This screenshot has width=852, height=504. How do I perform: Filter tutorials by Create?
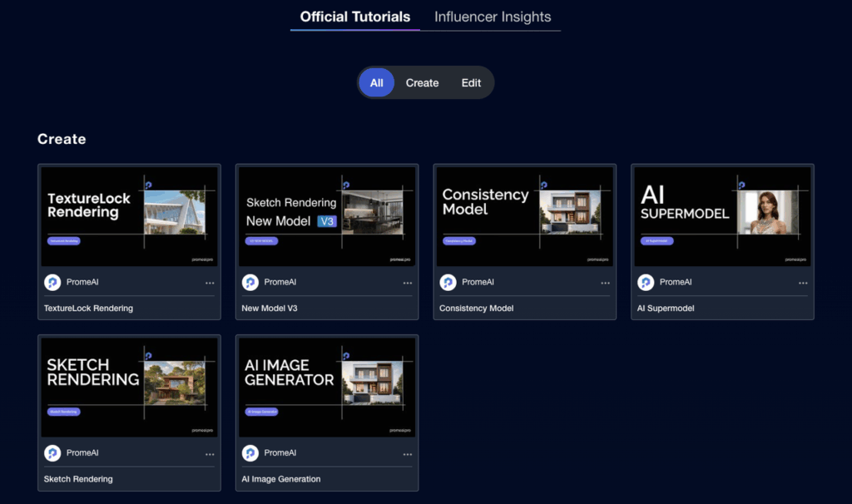tap(422, 83)
